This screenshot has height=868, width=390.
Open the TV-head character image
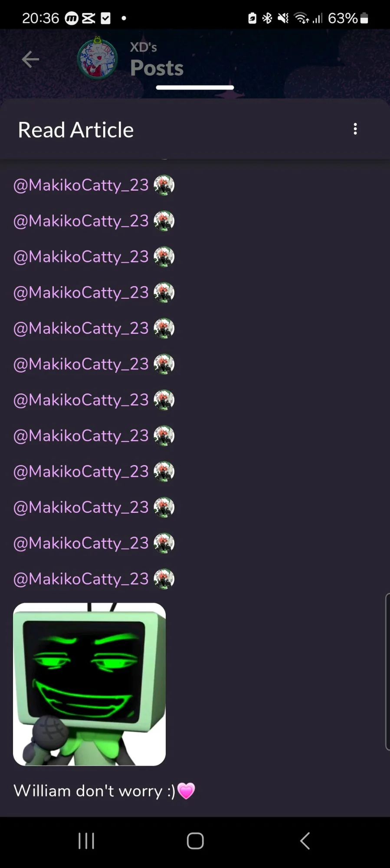click(89, 684)
